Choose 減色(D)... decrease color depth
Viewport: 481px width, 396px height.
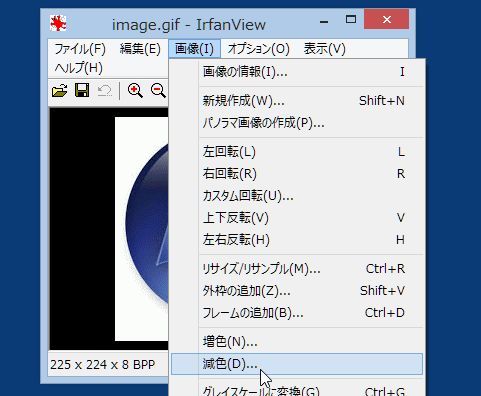[x=297, y=364]
